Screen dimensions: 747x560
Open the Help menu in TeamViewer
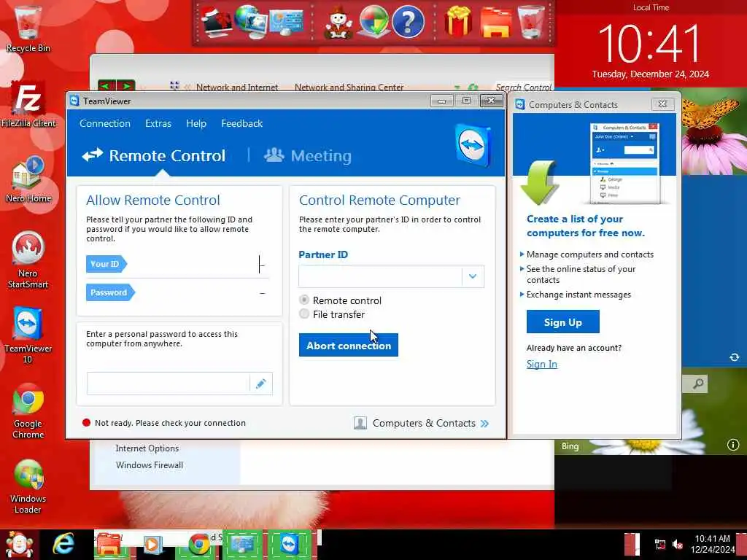(196, 123)
